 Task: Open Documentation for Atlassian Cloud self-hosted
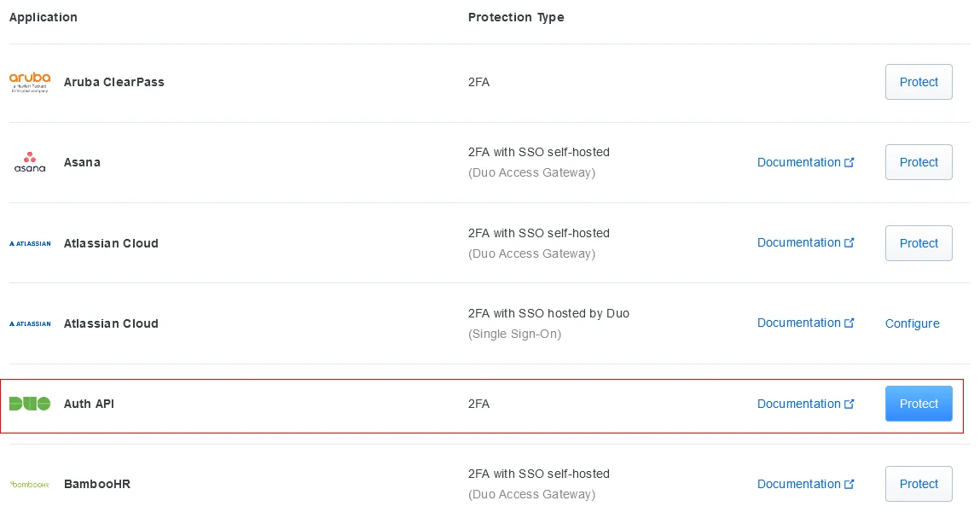(x=799, y=242)
